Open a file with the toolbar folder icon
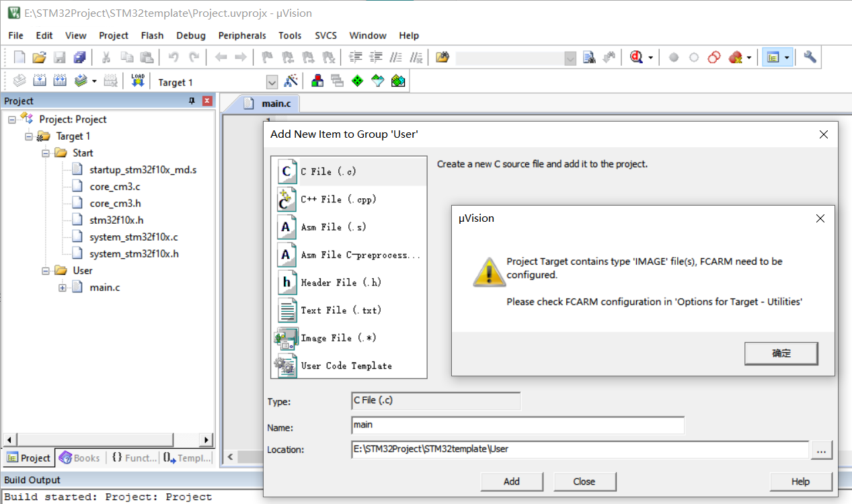 pyautogui.click(x=40, y=58)
